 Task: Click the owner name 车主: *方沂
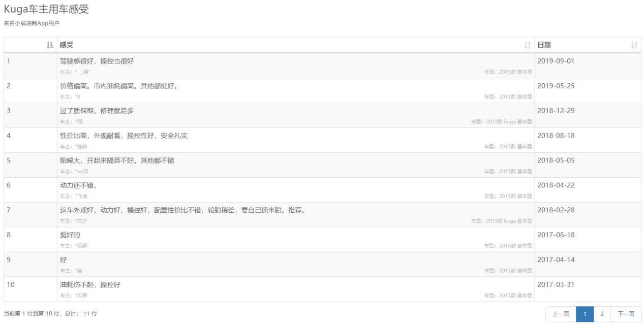(74, 221)
